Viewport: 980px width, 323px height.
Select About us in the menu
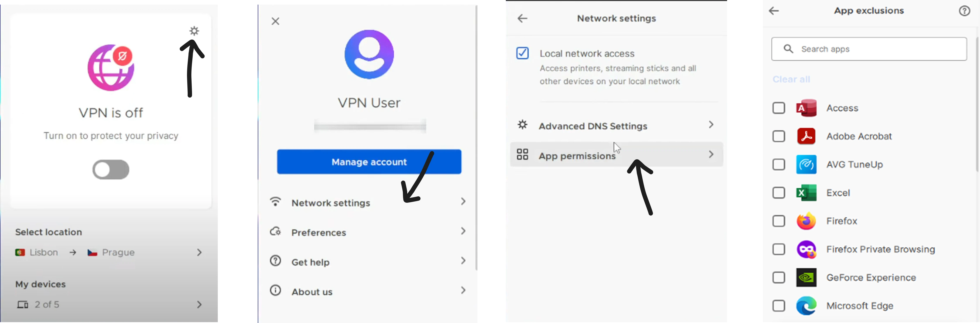click(312, 291)
